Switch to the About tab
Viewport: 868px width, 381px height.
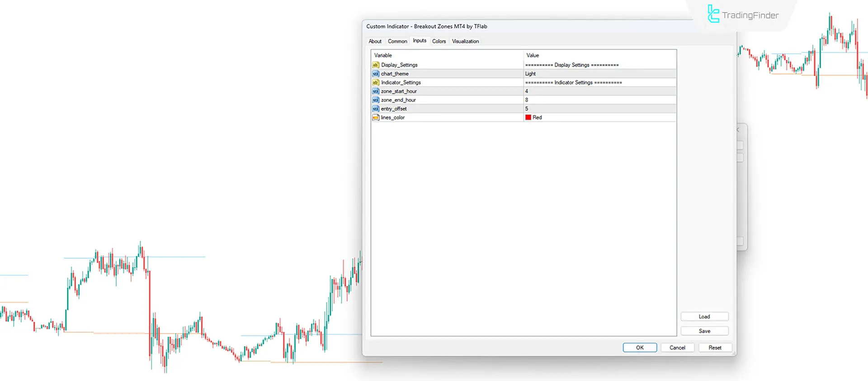pos(375,41)
